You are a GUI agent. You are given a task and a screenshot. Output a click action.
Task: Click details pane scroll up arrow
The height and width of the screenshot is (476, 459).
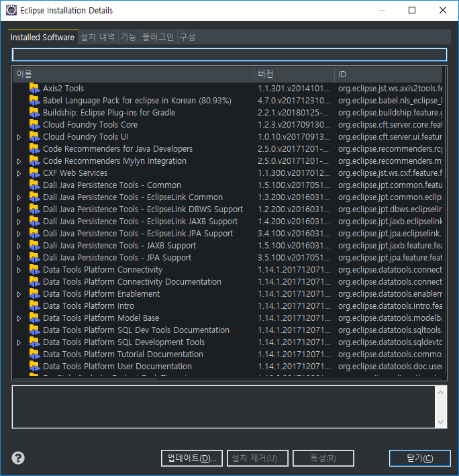coord(441,392)
